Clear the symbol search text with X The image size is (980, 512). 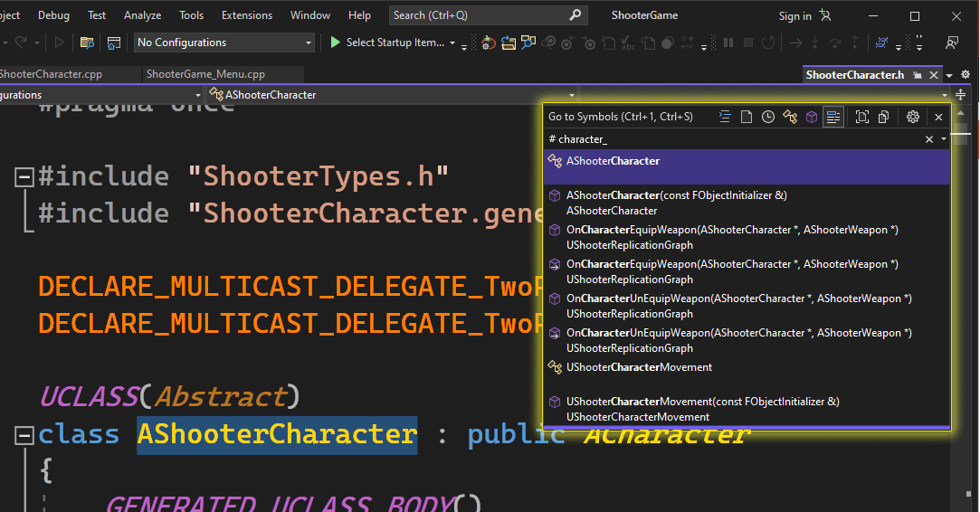click(x=928, y=139)
